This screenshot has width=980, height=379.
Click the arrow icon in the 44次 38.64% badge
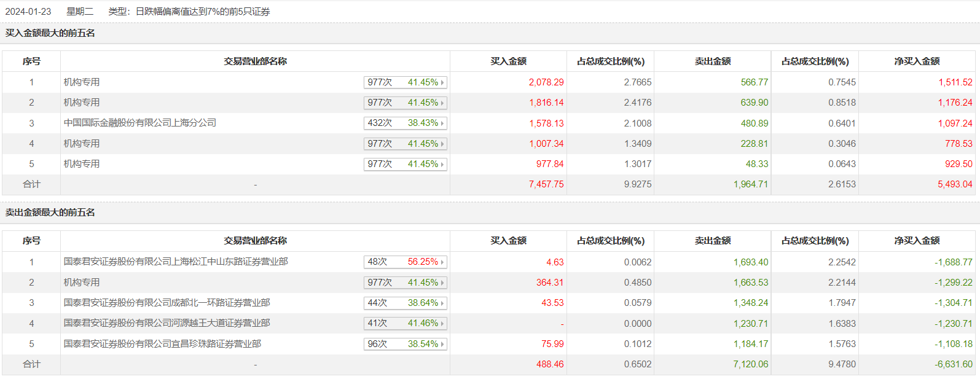[442, 303]
